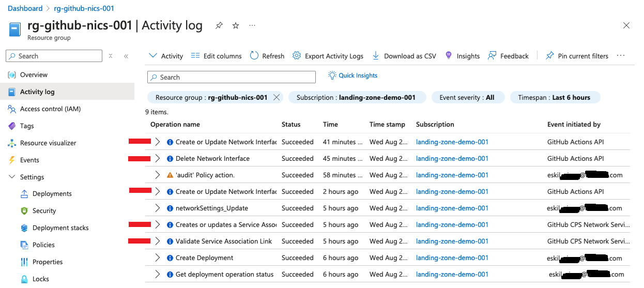Expand the Validate Service Association Link row

pyautogui.click(x=158, y=241)
